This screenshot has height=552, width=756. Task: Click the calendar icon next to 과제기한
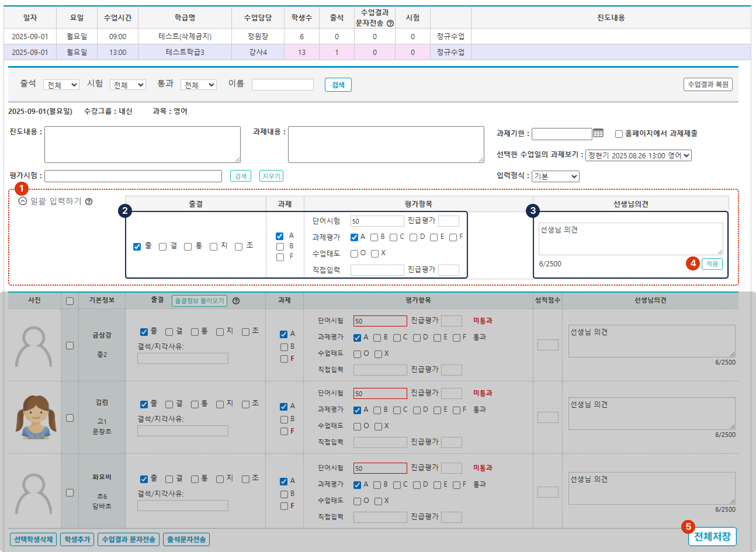598,133
